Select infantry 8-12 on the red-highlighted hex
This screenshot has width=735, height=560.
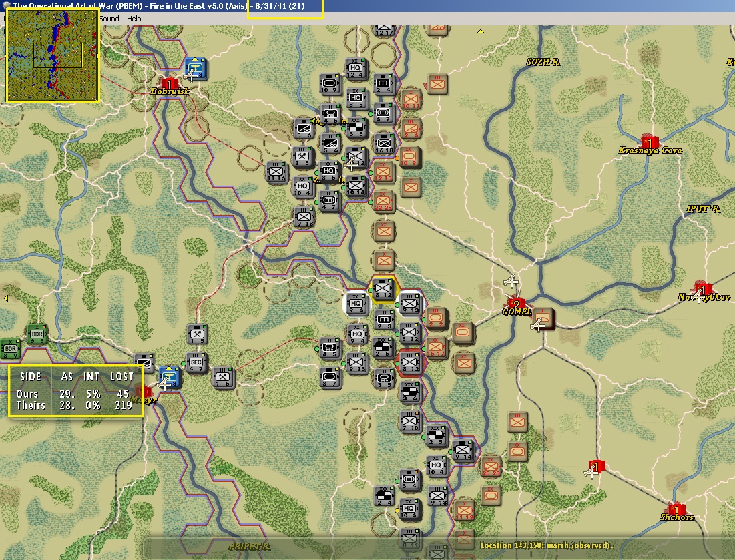(x=410, y=362)
